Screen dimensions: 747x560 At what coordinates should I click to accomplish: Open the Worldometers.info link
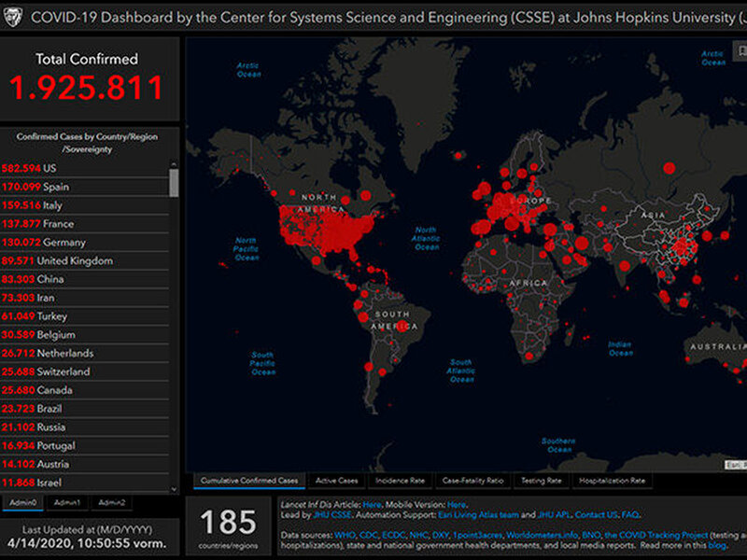[x=542, y=535]
